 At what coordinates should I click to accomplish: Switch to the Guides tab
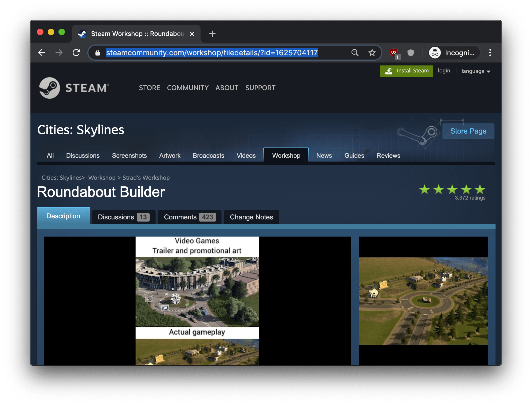(x=354, y=156)
